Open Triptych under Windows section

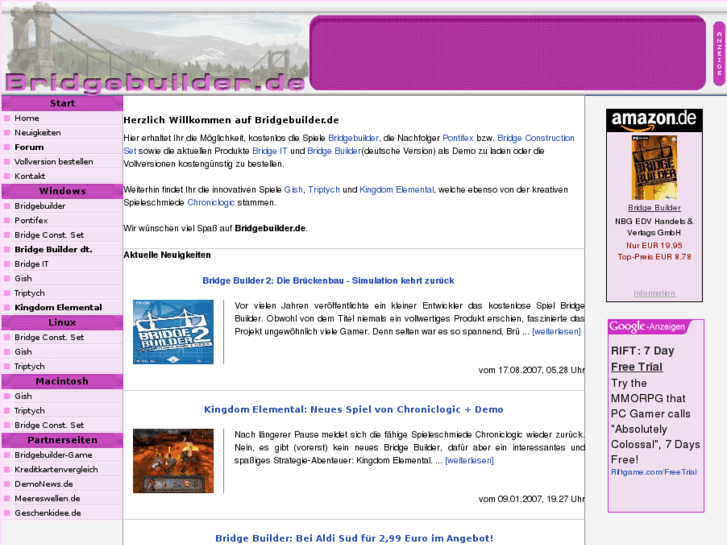pos(30,293)
